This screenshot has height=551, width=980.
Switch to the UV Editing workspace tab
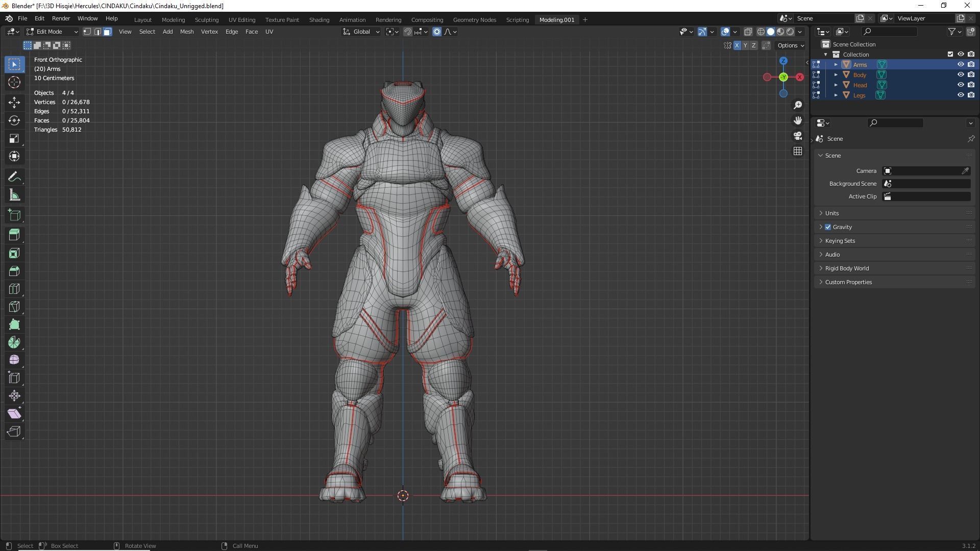click(242, 20)
